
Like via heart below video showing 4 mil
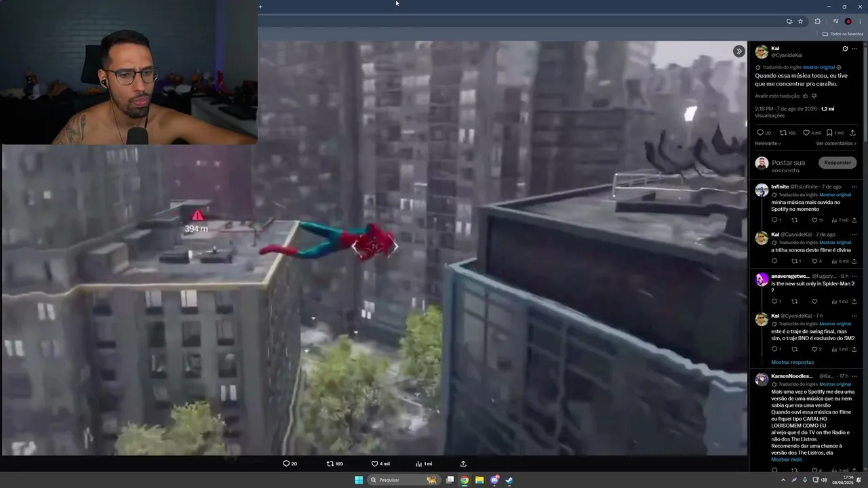click(x=380, y=464)
